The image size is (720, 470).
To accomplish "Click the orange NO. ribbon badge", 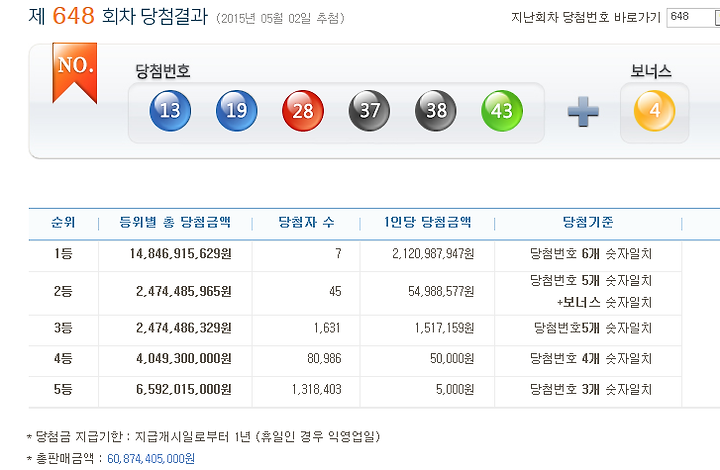I will pos(74,73).
